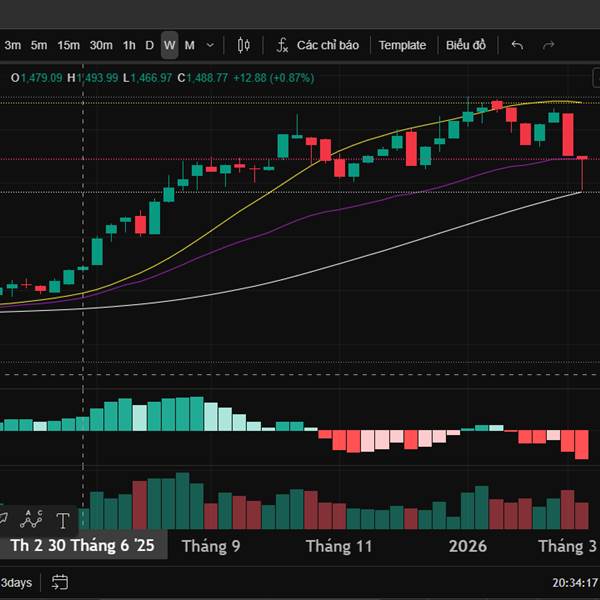Open the go-to-date calendar icon

click(60, 582)
